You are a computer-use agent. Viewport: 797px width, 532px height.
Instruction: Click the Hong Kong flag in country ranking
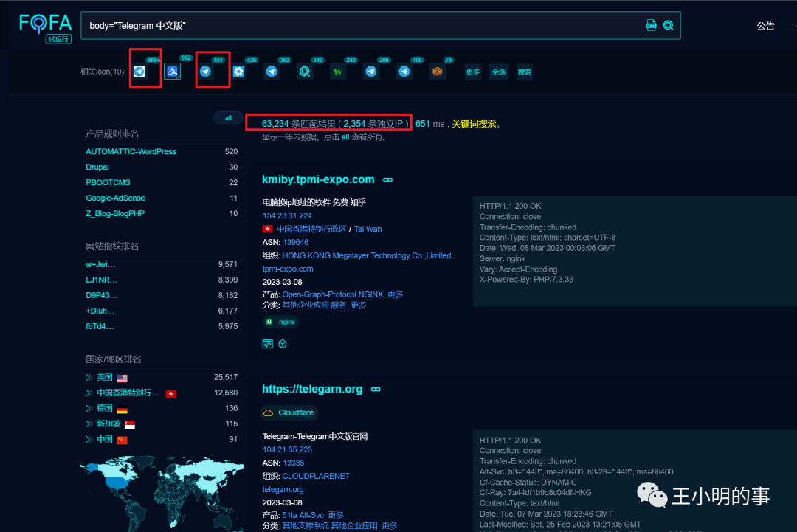click(171, 394)
